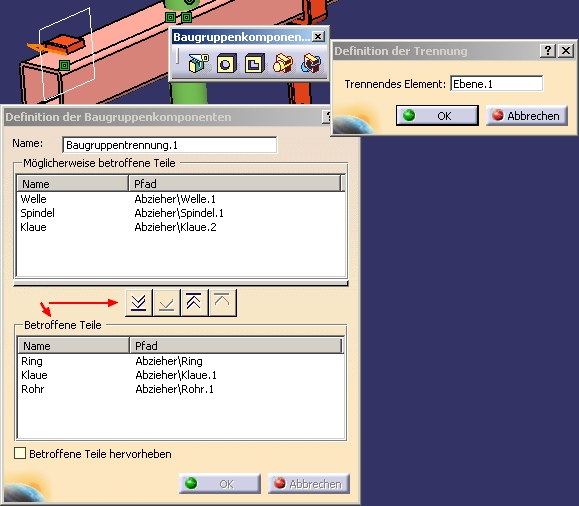This screenshot has width=579, height=506.
Task: Click Abbrechen in Definition der Trennung dialog
Action: (x=527, y=116)
